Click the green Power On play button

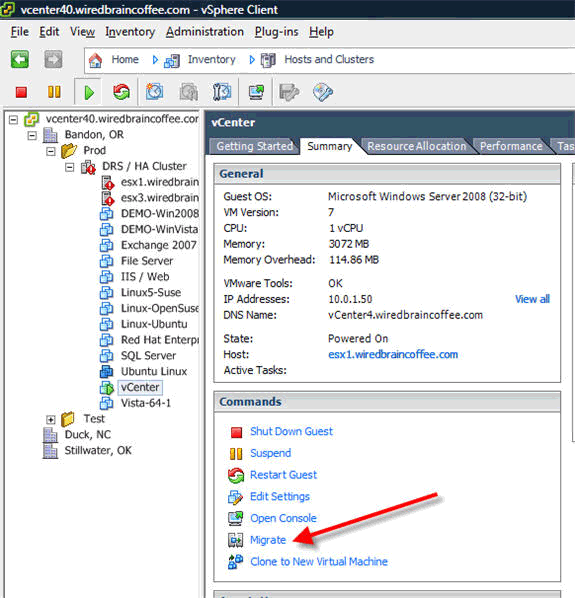pos(89,93)
